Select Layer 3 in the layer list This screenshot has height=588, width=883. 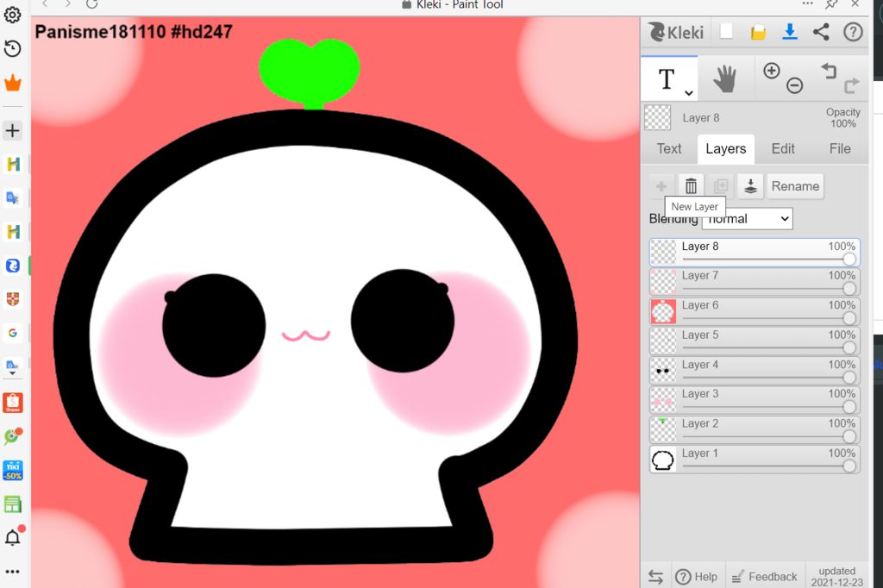click(755, 400)
